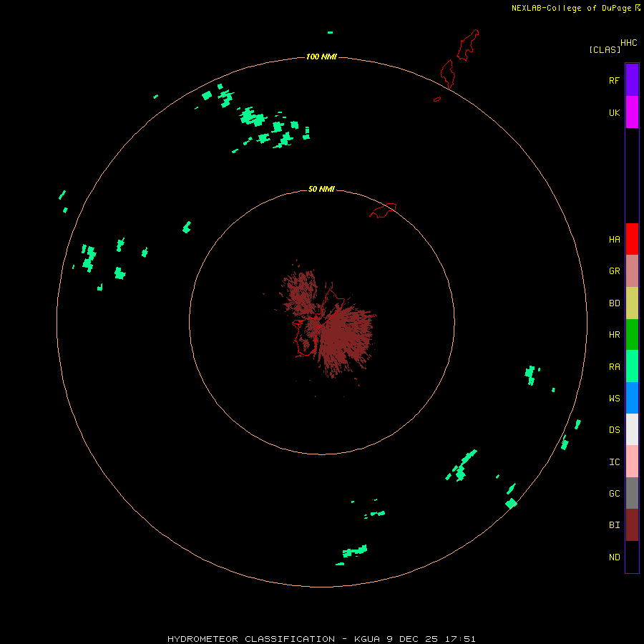Click the RF purple legend swatch
Image resolution: width=644 pixels, height=644 pixels.
(632, 80)
